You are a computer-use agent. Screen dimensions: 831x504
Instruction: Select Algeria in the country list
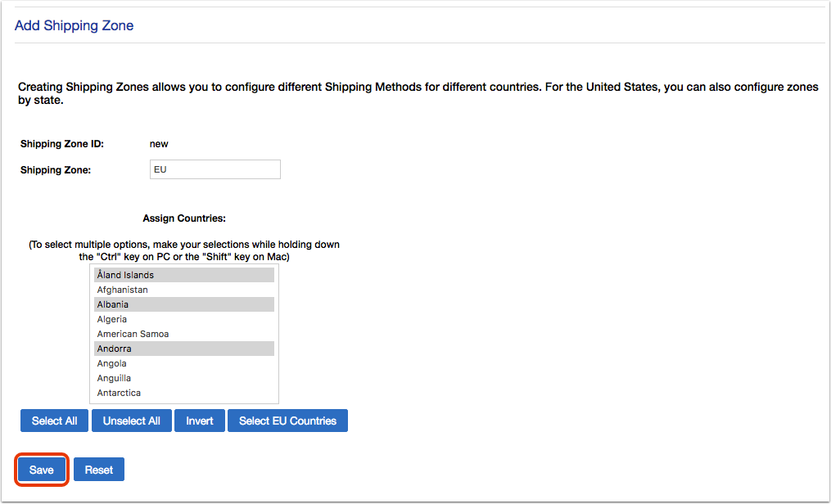(x=184, y=319)
